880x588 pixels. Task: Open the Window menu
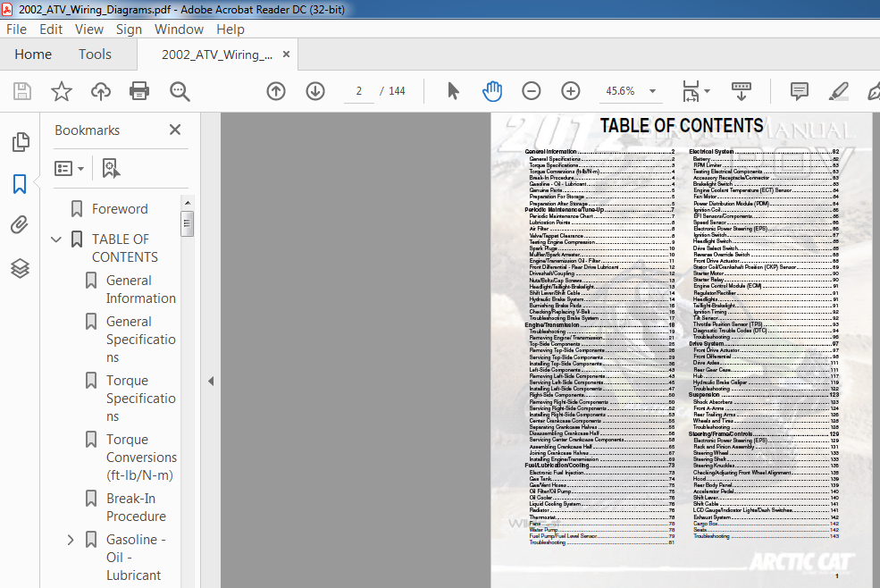[x=179, y=29]
